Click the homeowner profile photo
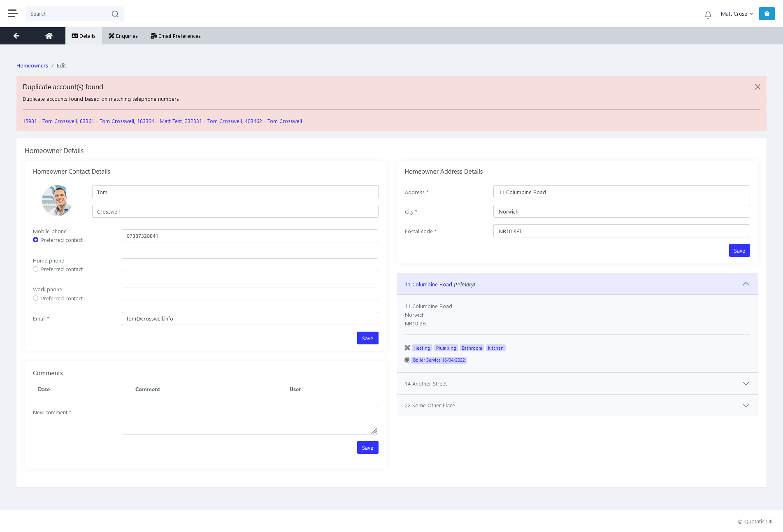 pyautogui.click(x=57, y=200)
